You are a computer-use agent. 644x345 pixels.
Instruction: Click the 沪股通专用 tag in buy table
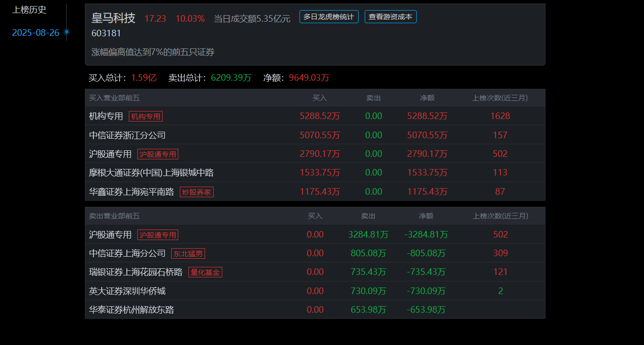coord(158,154)
